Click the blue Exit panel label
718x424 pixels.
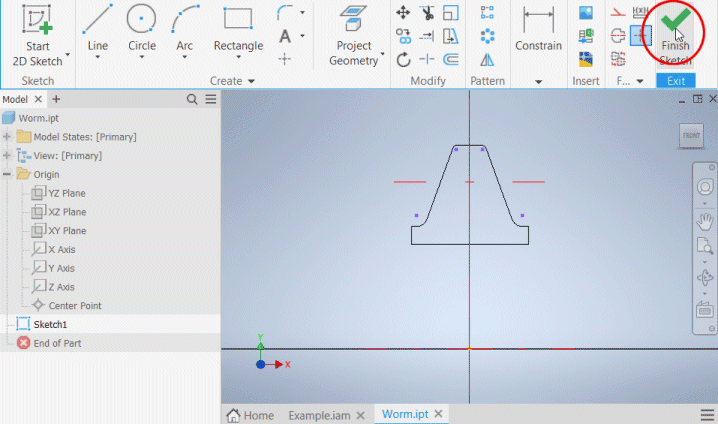pyautogui.click(x=676, y=81)
